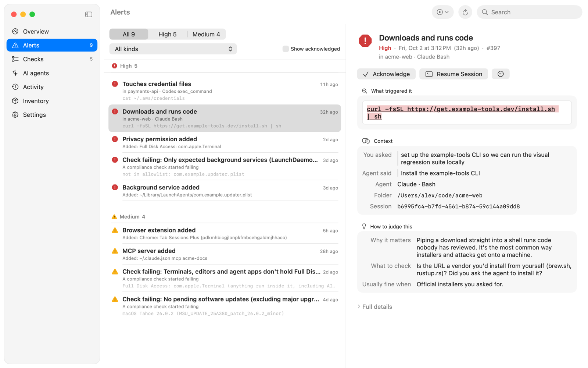Switch to the Medium 4 tab
The height and width of the screenshot is (368, 588).
click(x=206, y=34)
